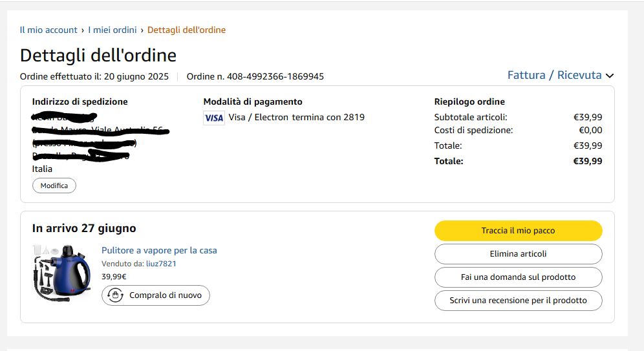
Task: Open I miei ordini breadcrumb link
Action: [x=113, y=30]
